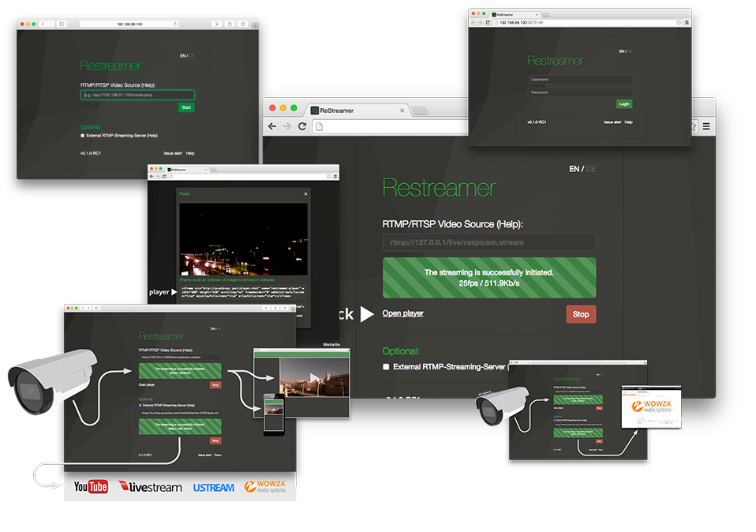Click the USTREAM logo

pos(214,488)
